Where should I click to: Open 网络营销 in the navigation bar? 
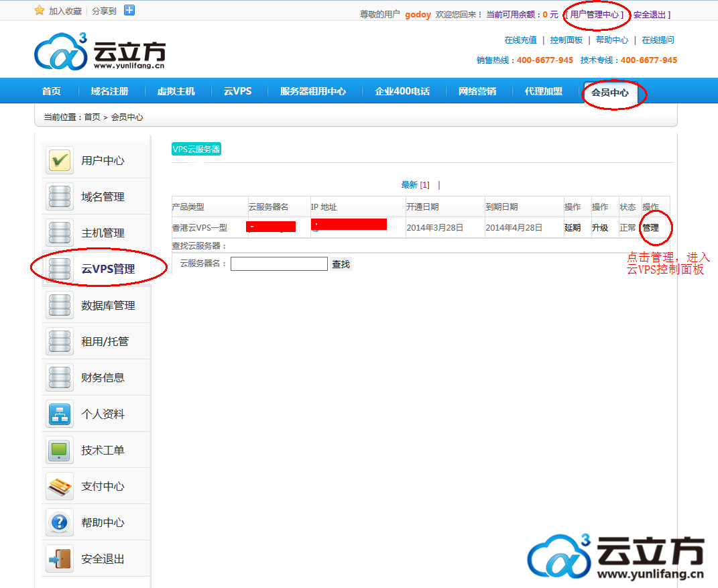pyautogui.click(x=477, y=91)
